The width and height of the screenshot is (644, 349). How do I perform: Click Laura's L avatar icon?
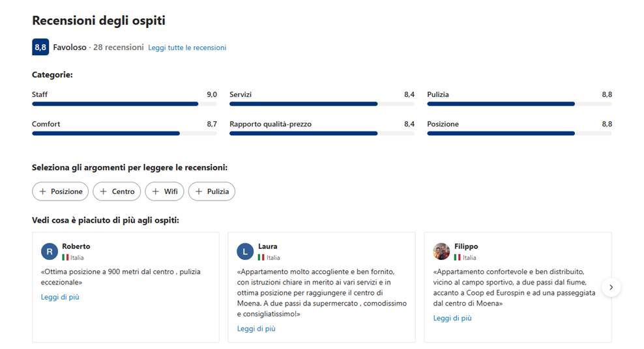click(x=245, y=251)
